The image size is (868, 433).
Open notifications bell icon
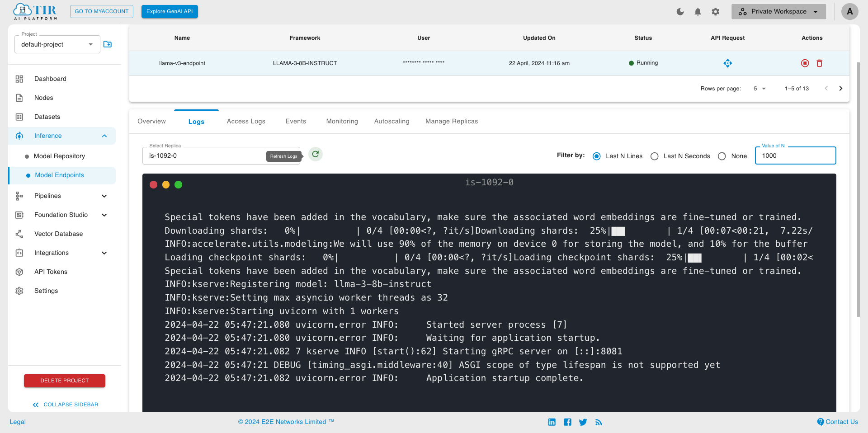698,12
